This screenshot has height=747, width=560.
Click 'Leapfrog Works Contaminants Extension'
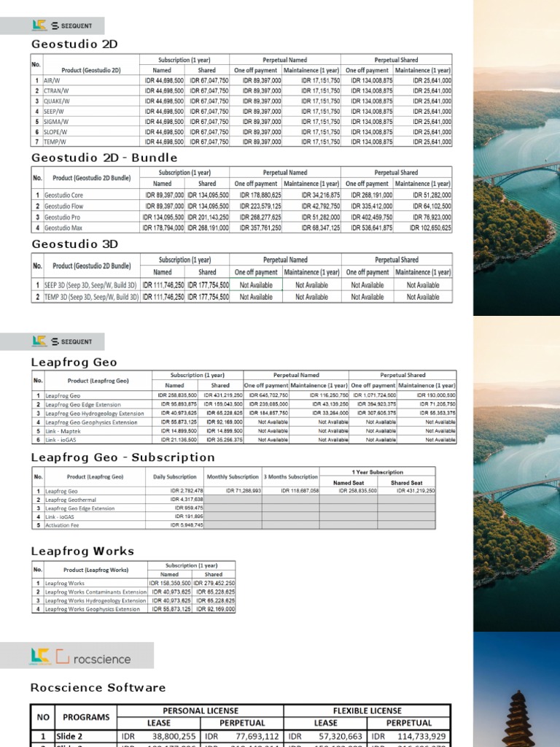tap(96, 592)
